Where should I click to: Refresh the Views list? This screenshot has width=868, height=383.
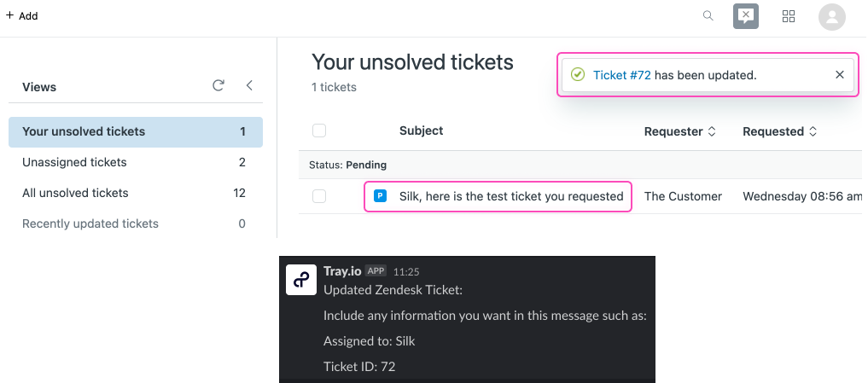pos(218,85)
